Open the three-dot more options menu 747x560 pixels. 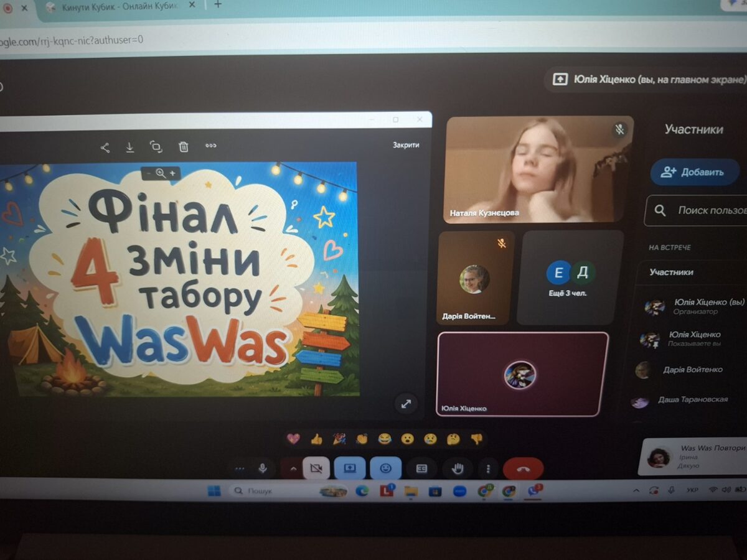pos(489,469)
